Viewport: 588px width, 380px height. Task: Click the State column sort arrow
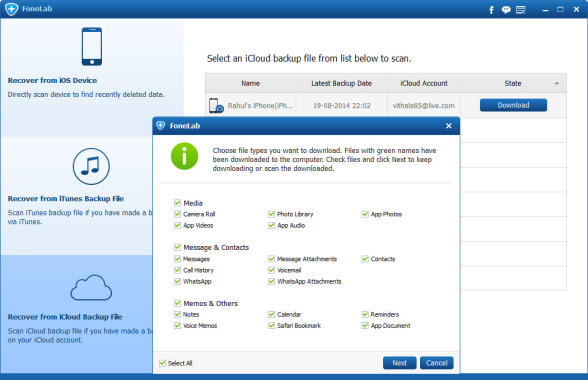click(x=557, y=83)
